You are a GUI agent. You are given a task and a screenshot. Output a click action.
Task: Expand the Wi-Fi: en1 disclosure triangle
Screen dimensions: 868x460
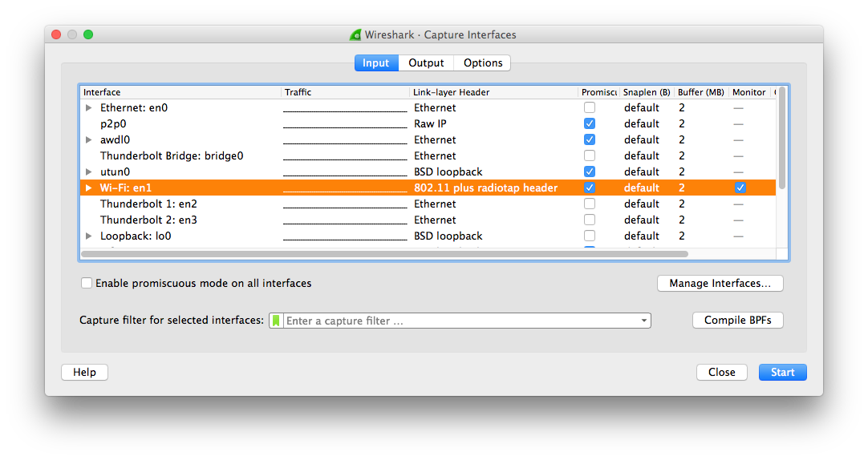(x=88, y=188)
